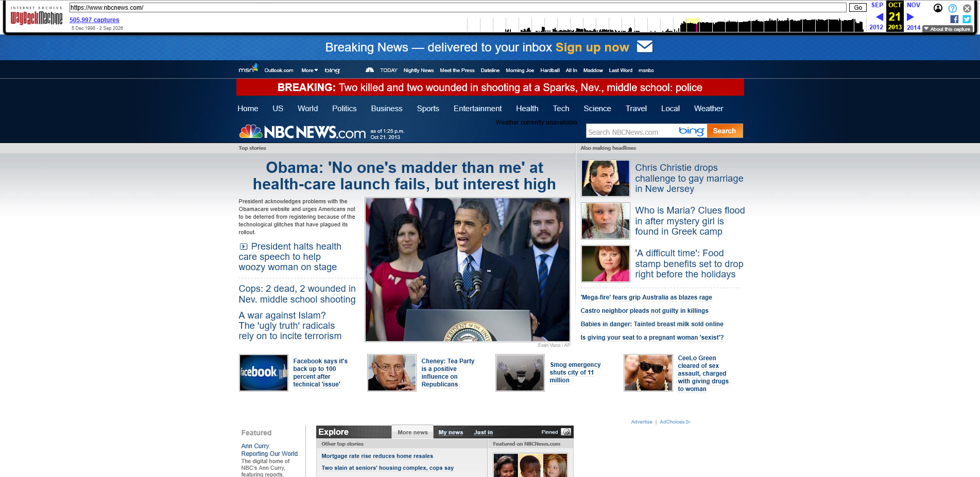Open the Chris Christie story thumbnail
Image resolution: width=980 pixels, height=477 pixels.
coord(606,178)
